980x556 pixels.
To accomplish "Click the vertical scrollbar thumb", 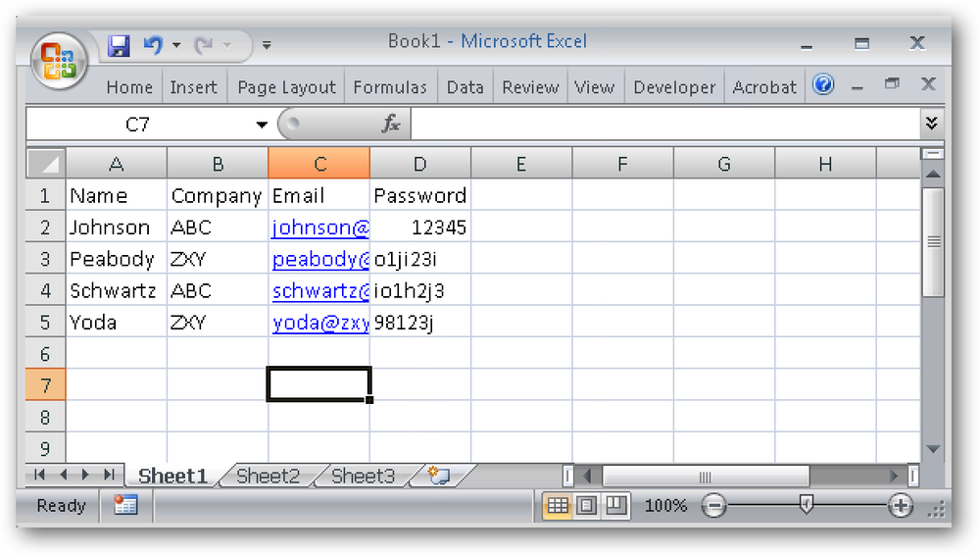I will 933,241.
